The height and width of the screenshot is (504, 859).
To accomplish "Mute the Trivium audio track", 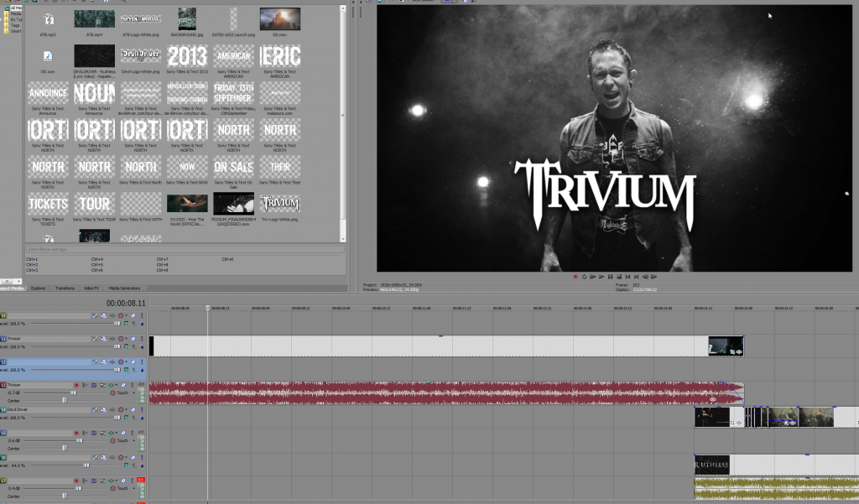I will click(x=123, y=385).
